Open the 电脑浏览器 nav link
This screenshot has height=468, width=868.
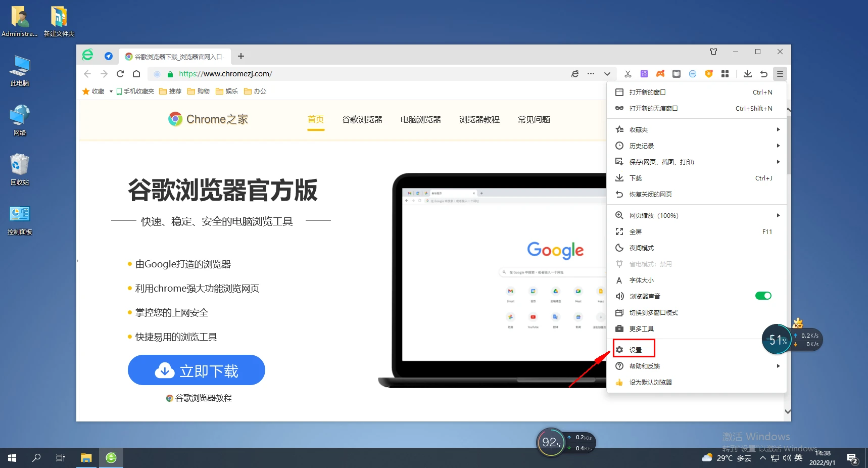pyautogui.click(x=421, y=120)
